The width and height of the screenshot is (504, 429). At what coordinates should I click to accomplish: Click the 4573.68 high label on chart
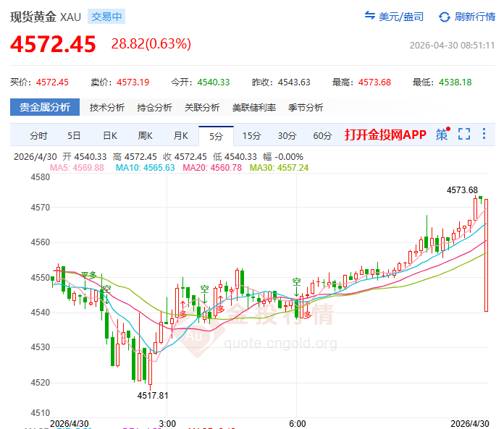pyautogui.click(x=462, y=190)
